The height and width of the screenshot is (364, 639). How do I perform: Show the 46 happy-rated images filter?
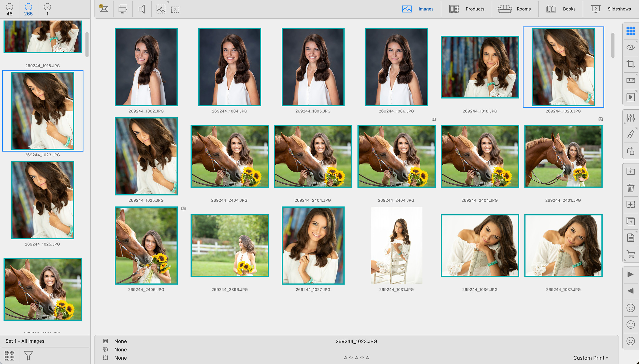10,9
